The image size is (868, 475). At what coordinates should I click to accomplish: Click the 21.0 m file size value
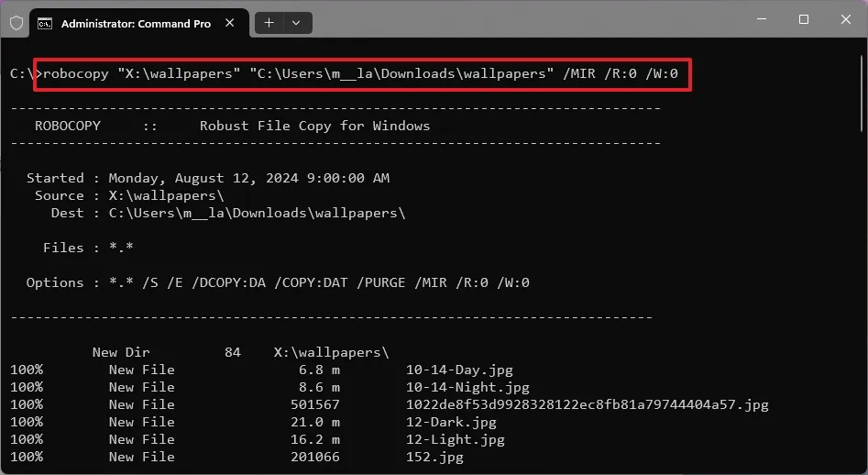click(x=315, y=422)
